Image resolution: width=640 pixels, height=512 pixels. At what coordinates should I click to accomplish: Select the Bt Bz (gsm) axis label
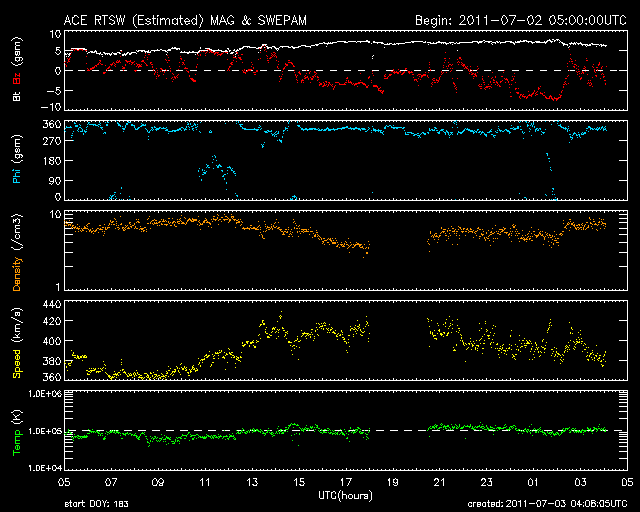[17, 71]
